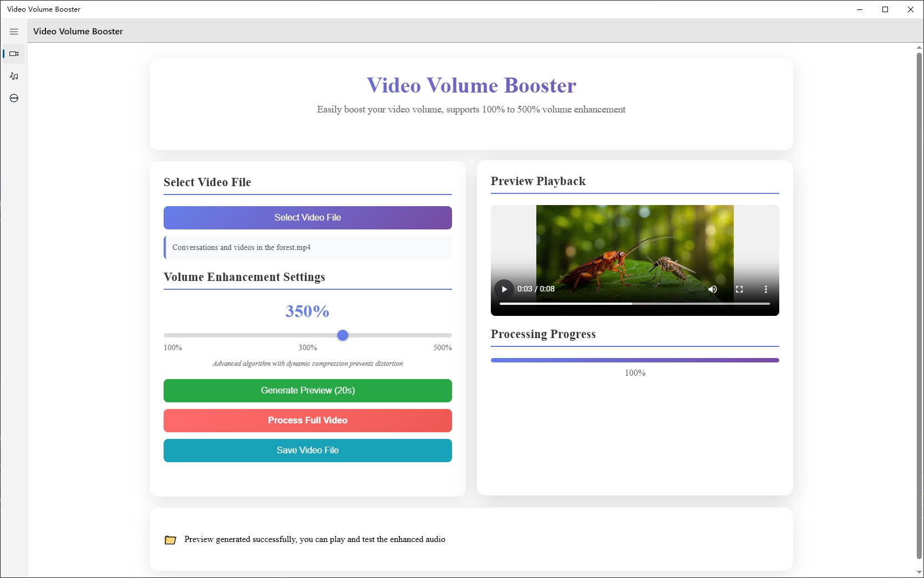
Task: Open the hamburger navigation menu
Action: (x=14, y=32)
